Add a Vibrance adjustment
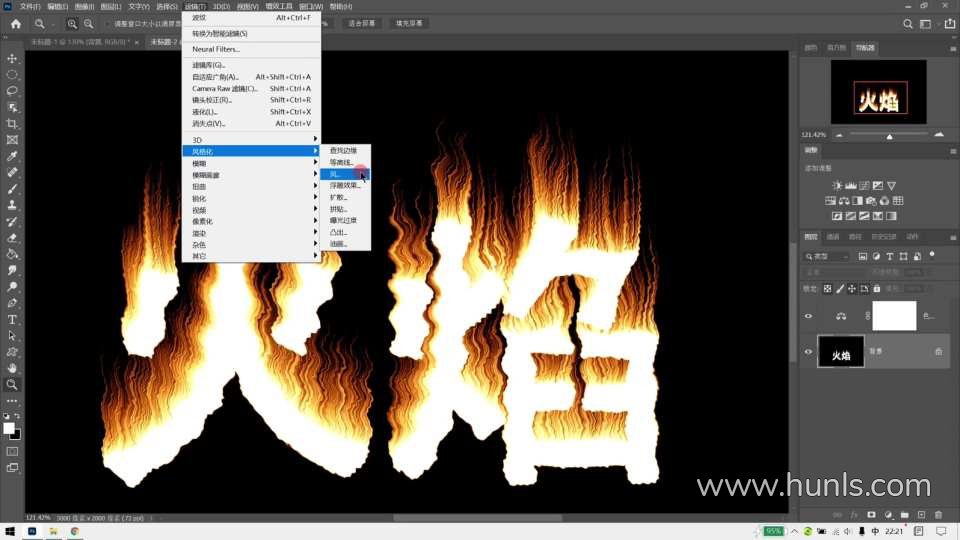The width and height of the screenshot is (960, 540). coord(891,186)
